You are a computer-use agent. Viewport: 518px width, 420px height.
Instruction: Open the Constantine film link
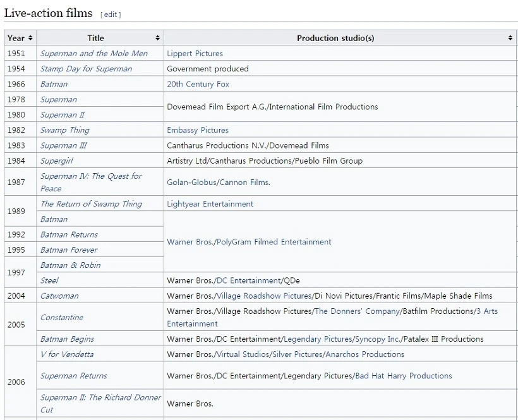62,317
